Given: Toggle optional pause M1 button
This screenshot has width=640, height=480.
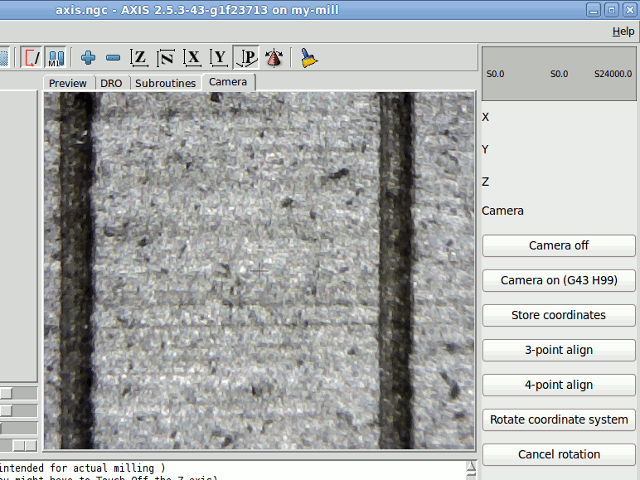Looking at the screenshot, I should click(56, 58).
